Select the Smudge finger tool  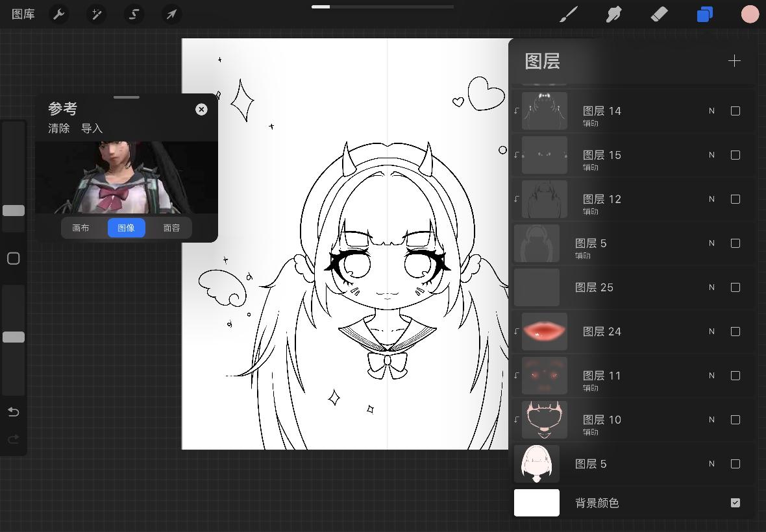[x=613, y=14]
